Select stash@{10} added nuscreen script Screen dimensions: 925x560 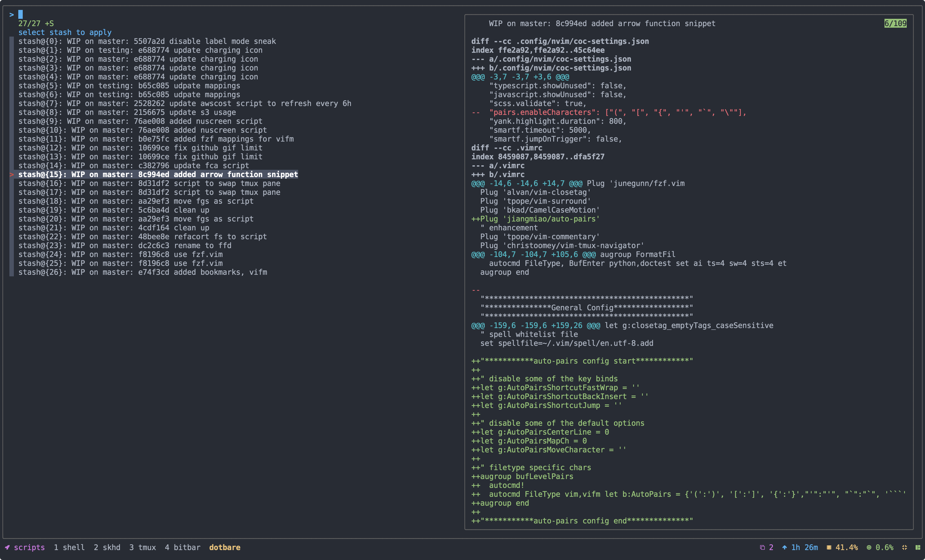click(143, 130)
